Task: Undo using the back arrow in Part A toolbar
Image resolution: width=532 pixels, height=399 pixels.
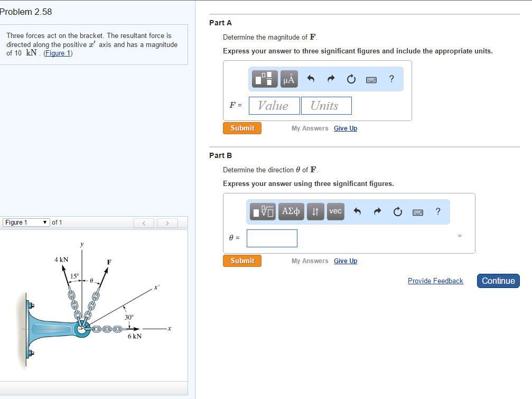Action: 311,78
